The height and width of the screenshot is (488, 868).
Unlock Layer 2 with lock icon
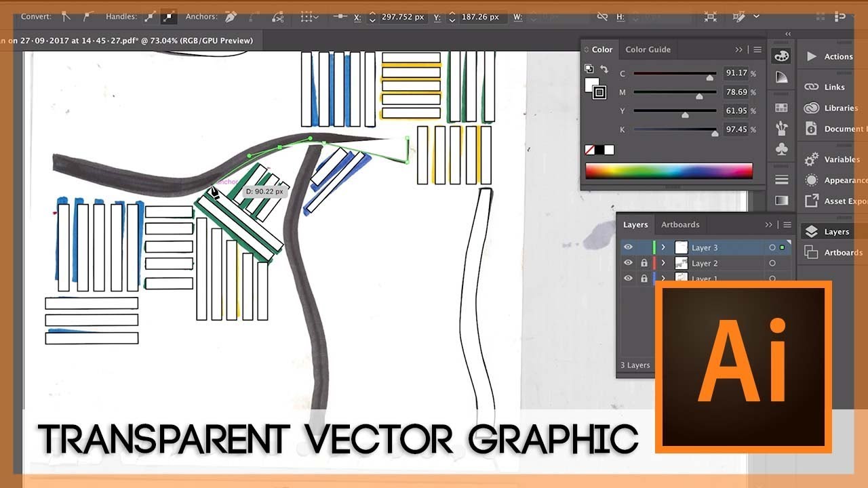click(x=644, y=263)
